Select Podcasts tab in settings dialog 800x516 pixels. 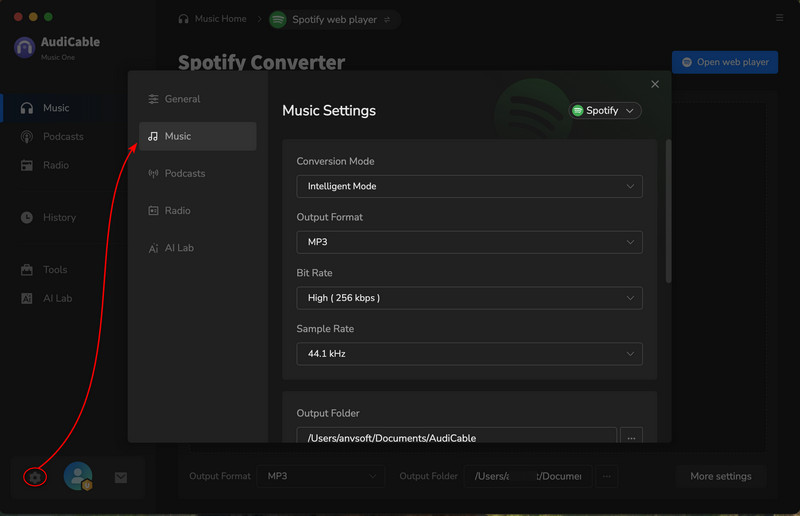point(197,174)
